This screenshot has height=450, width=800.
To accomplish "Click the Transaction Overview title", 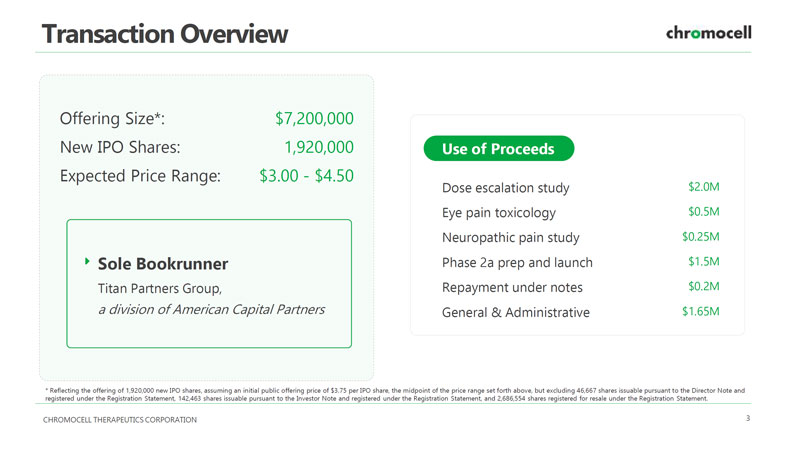I will pyautogui.click(x=165, y=34).
